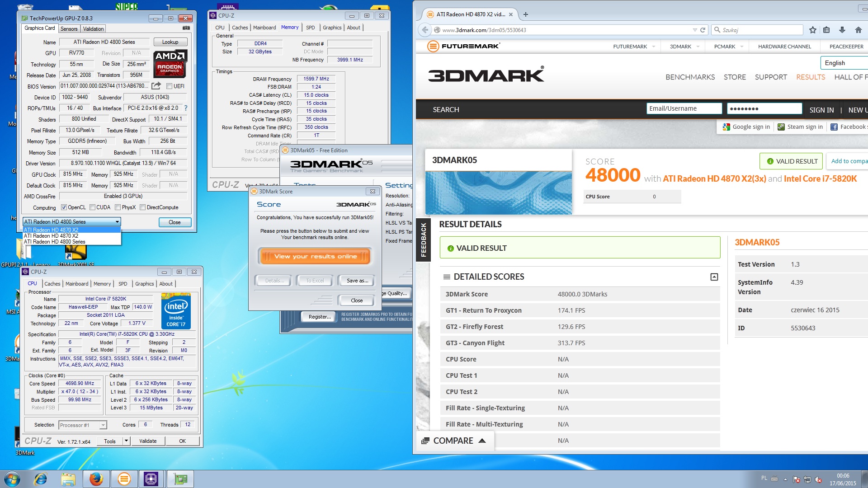Screen dimensions: 868x488
Task: Click the Steam sign in icon
Action: 781,127
